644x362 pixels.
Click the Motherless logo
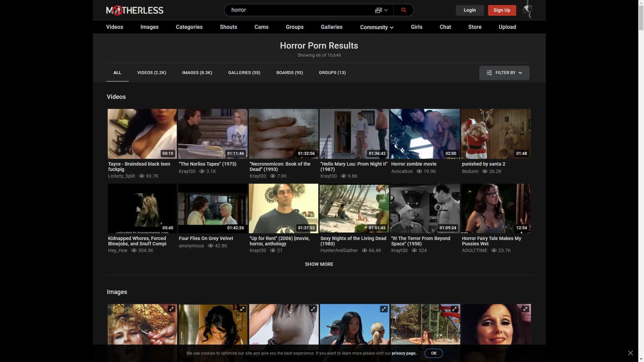tap(134, 10)
